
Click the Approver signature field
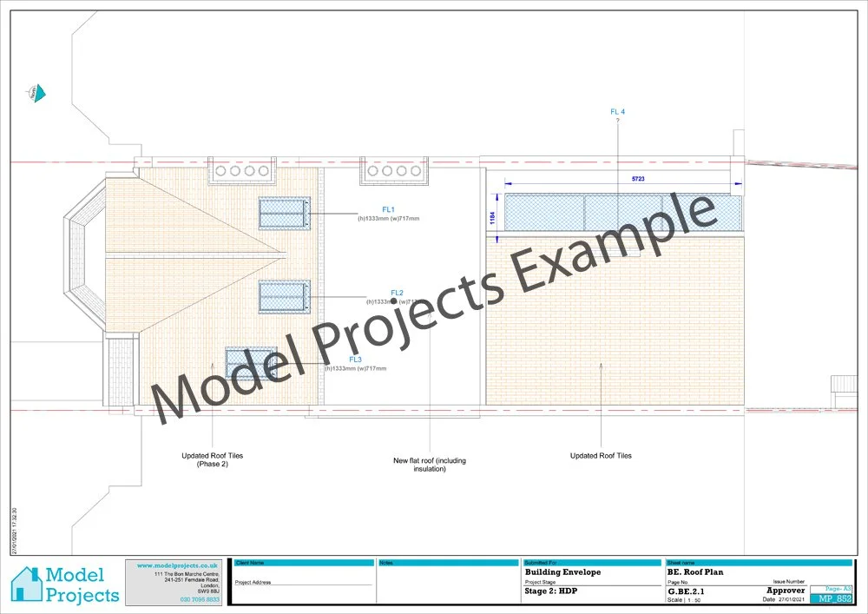tap(785, 590)
